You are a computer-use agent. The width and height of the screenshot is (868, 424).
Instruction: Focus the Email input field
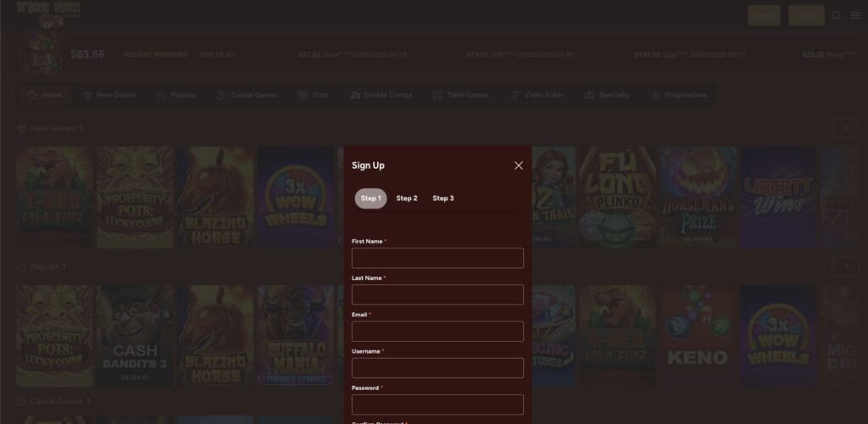(437, 331)
